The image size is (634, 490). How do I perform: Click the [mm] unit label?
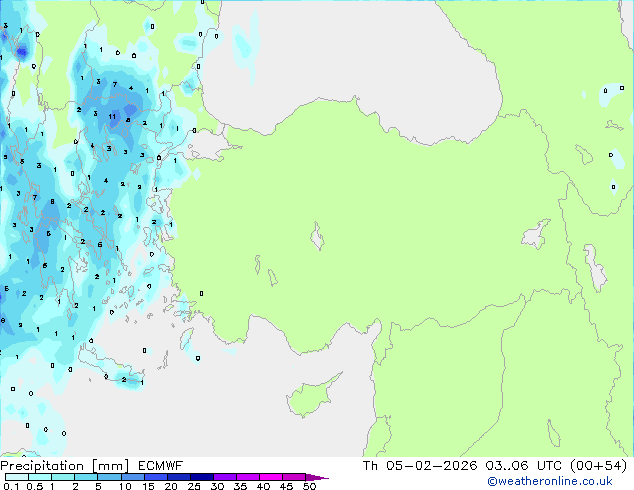tap(111, 466)
